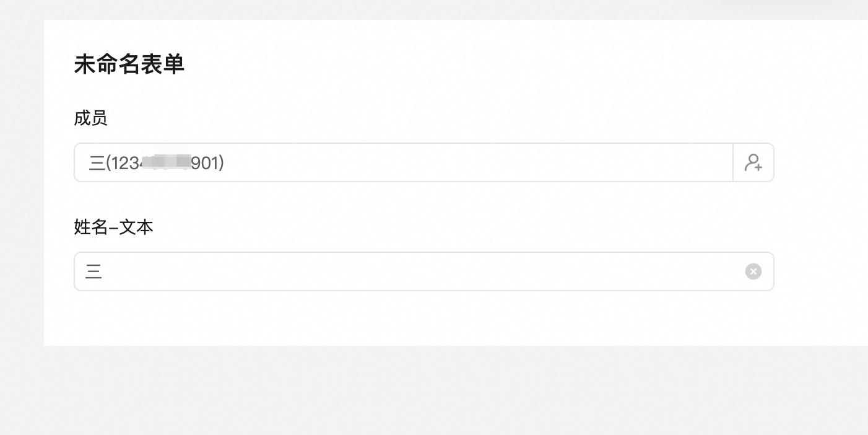This screenshot has width=868, height=435.
Task: Click the gray background below the form
Action: 433,390
